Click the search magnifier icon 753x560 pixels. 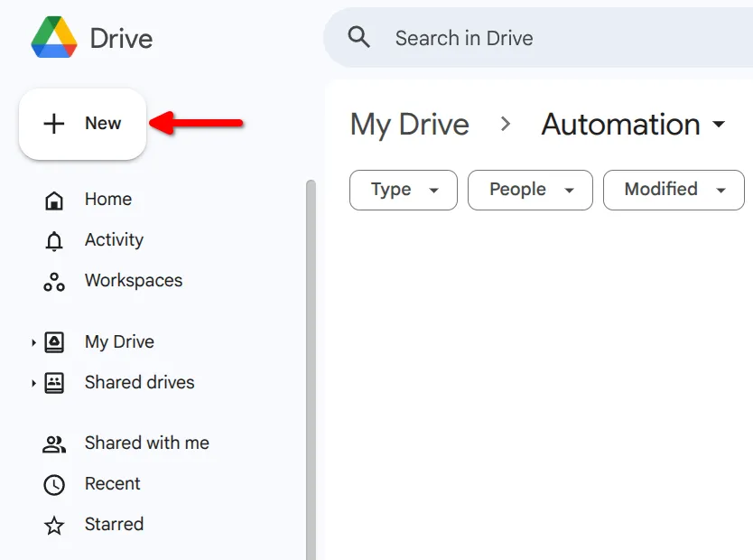[358, 38]
